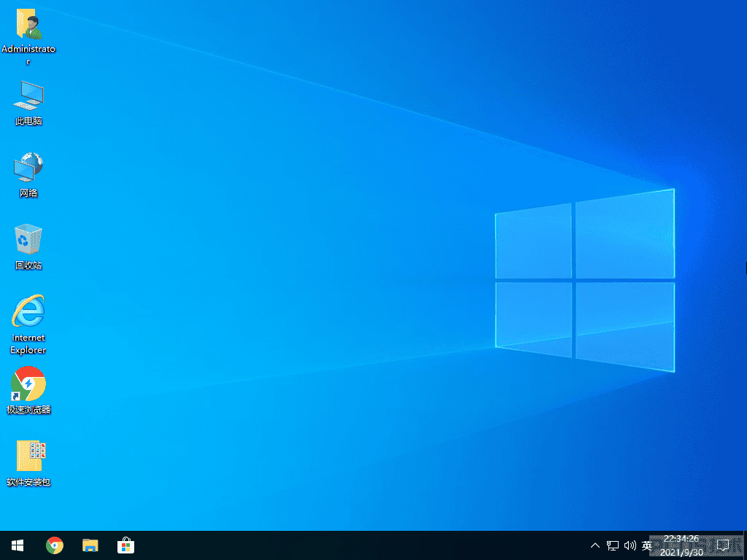Open the clock and date flyout
This screenshot has height=560, width=747.
[x=681, y=545]
